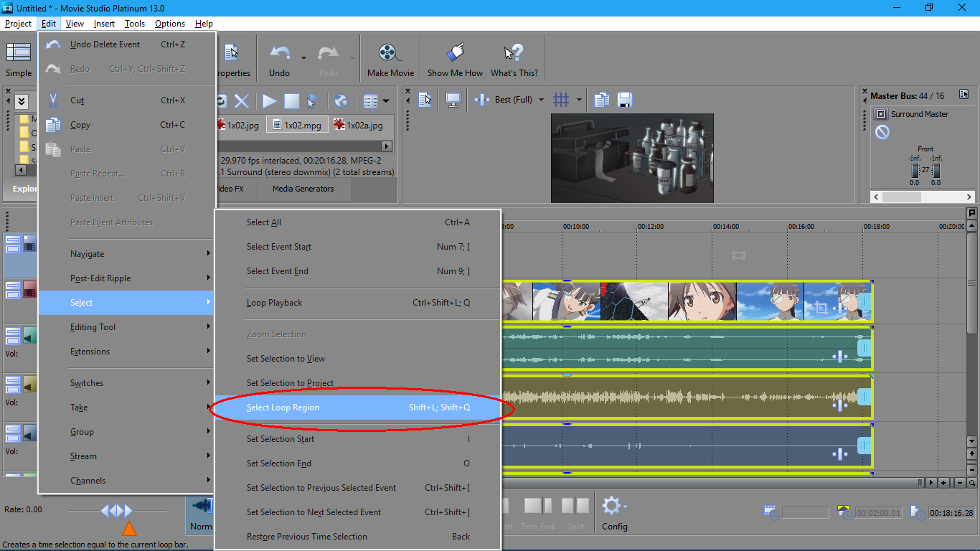This screenshot has height=551, width=980.
Task: Toggle the Master Bus mute (no-entry) icon
Action: pyautogui.click(x=882, y=132)
